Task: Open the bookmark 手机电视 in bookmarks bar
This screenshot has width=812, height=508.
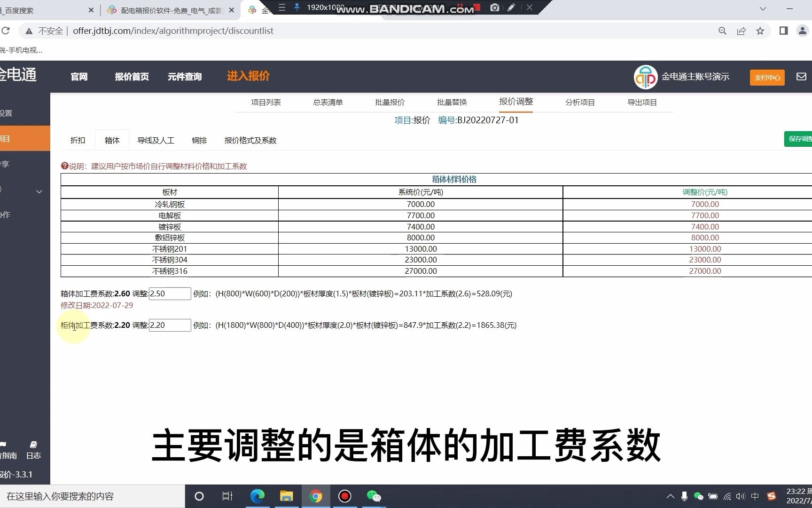Action: (21, 50)
